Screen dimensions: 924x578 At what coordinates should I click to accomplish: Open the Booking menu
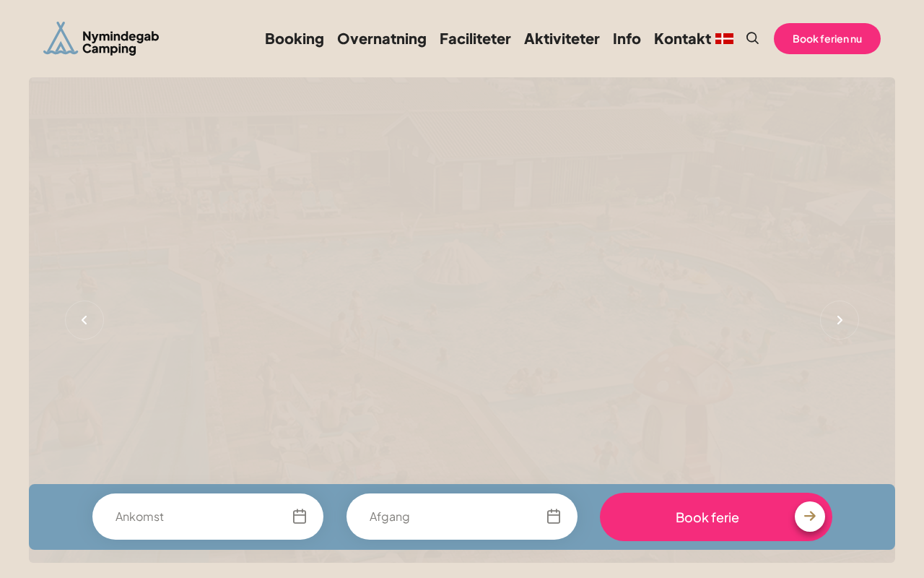pos(295,39)
